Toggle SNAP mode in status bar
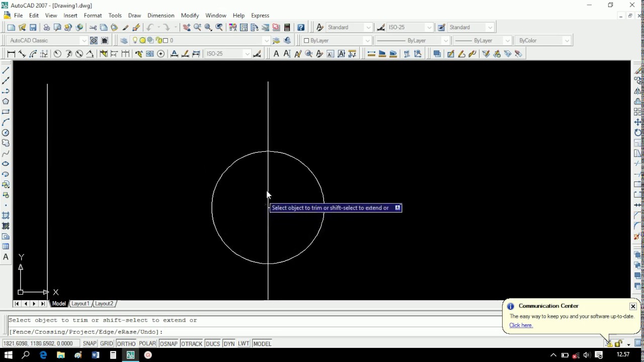The width and height of the screenshot is (644, 362). pyautogui.click(x=90, y=343)
